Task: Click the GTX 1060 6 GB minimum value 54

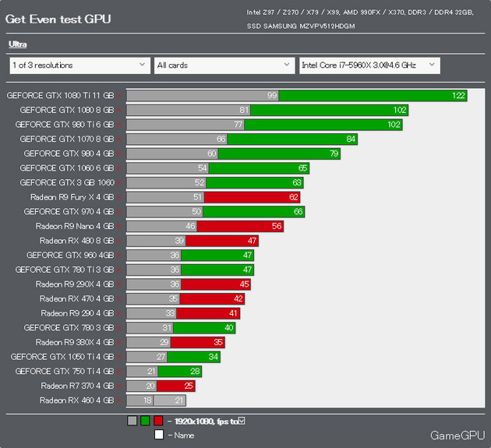Action: [x=203, y=168]
